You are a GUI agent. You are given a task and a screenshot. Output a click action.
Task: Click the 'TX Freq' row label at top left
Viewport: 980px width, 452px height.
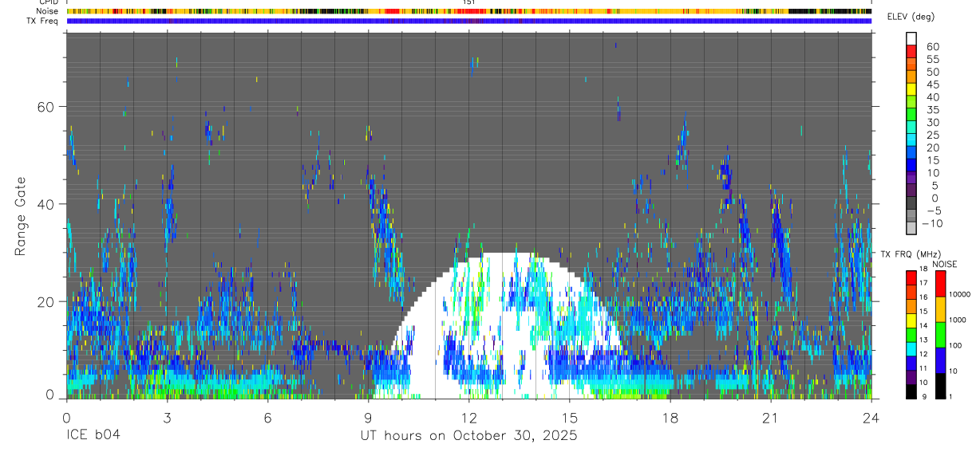click(43, 20)
